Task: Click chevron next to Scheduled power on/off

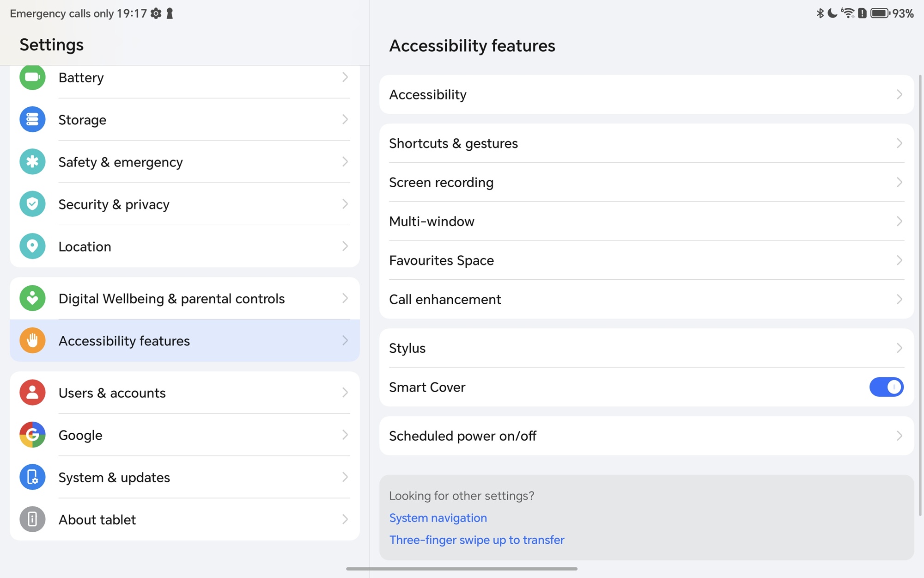Action: click(899, 436)
